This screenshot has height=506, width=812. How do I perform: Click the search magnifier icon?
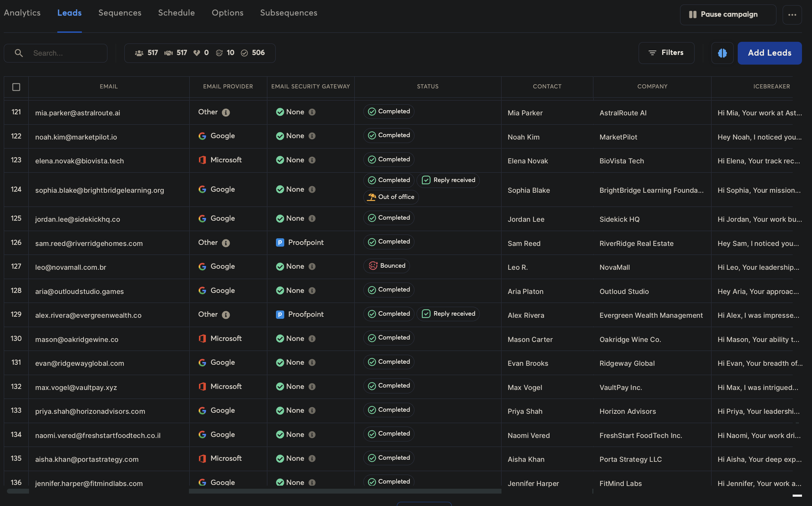pyautogui.click(x=19, y=53)
